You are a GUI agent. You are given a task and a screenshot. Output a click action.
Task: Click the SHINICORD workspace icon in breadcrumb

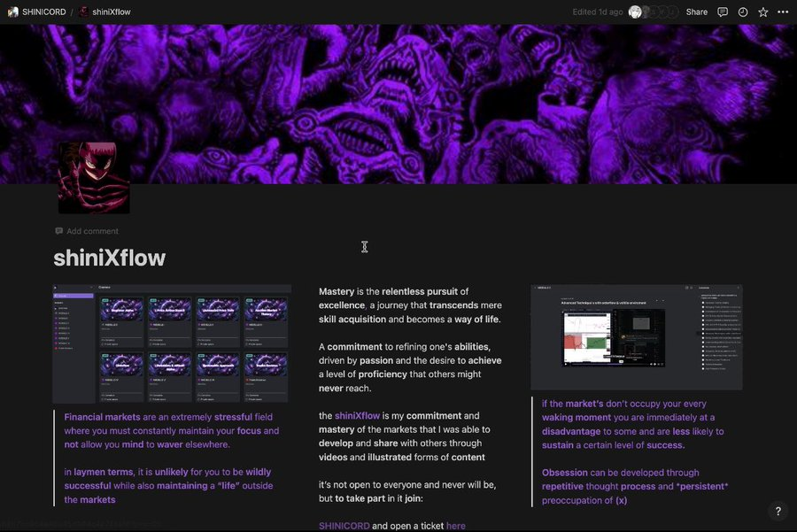pyautogui.click(x=13, y=12)
